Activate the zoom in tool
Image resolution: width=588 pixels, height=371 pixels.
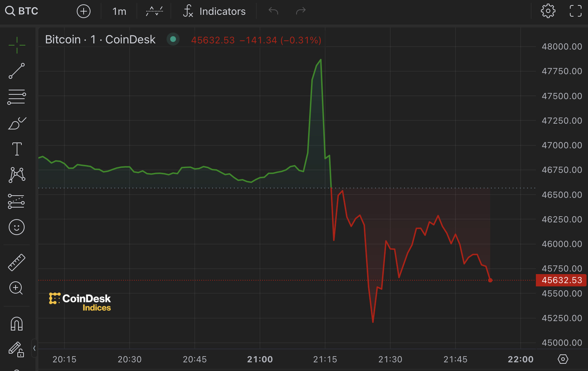pos(16,288)
